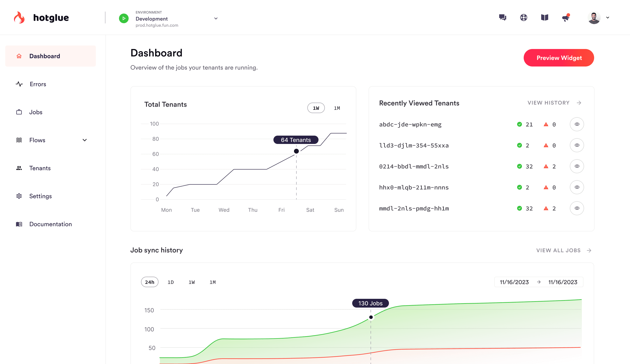Click the start date 11/16/2023 field
The width and height of the screenshot is (630, 364).
tap(514, 282)
